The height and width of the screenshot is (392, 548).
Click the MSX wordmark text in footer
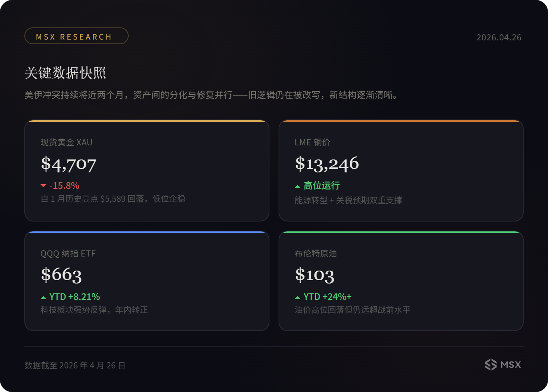click(x=511, y=365)
